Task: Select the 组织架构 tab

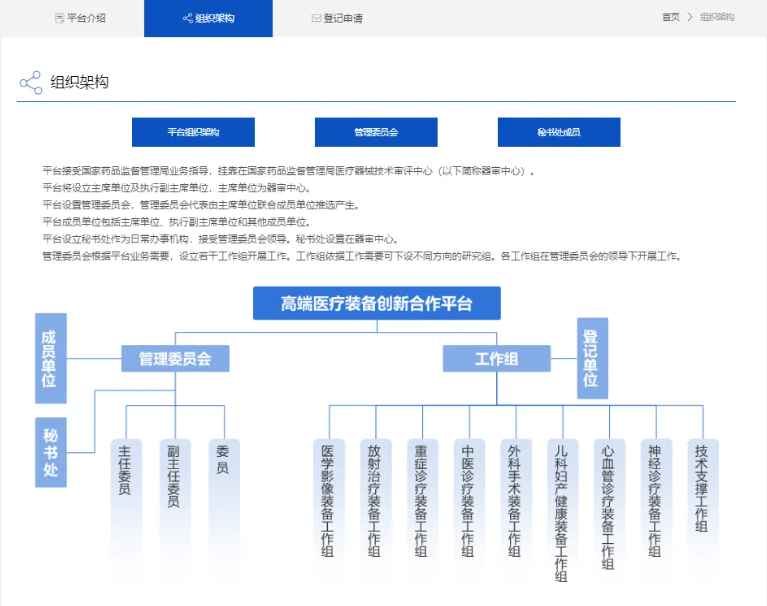Action: pos(208,18)
